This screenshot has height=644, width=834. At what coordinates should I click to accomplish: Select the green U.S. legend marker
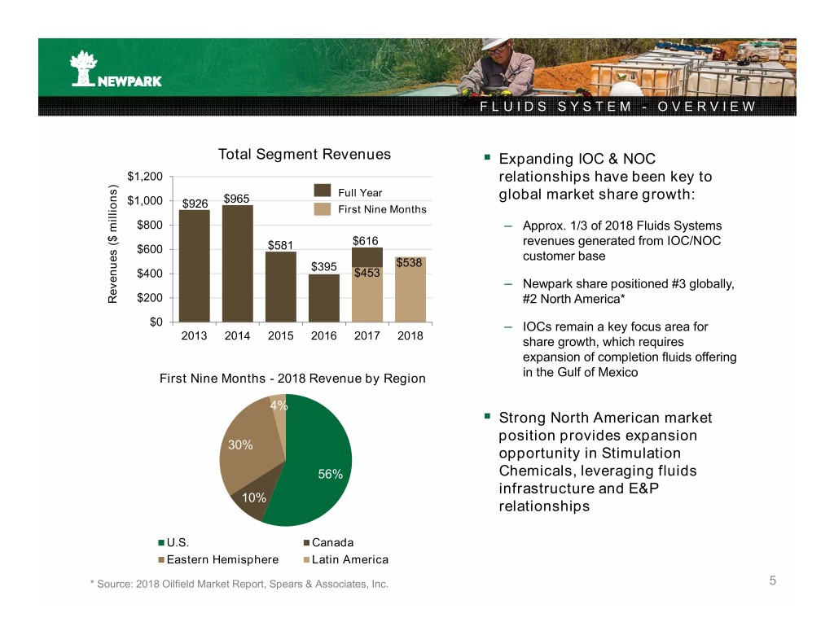coord(163,543)
